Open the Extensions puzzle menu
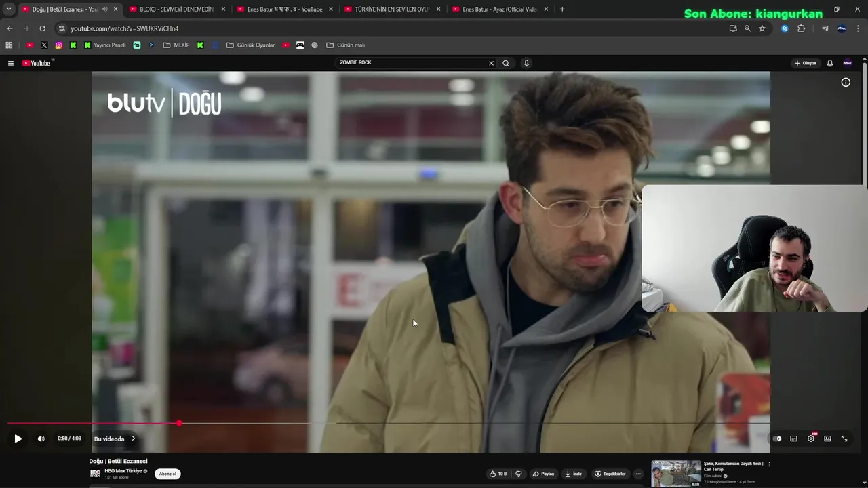 (x=801, y=28)
